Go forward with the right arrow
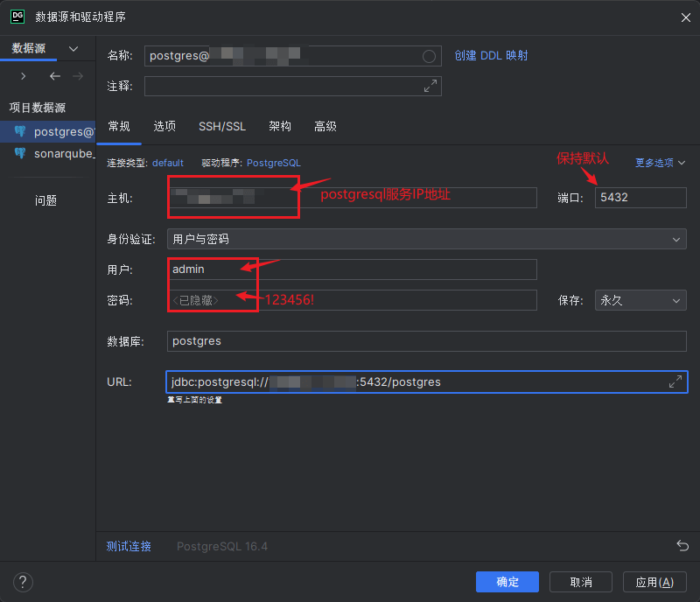Viewport: 700px width, 602px height. pos(78,76)
